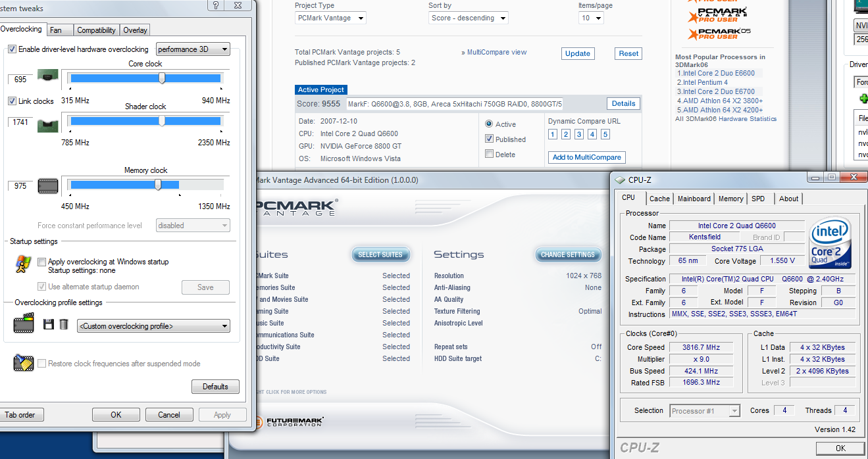Click the Reset button
This screenshot has width=868, height=459.
coord(628,53)
